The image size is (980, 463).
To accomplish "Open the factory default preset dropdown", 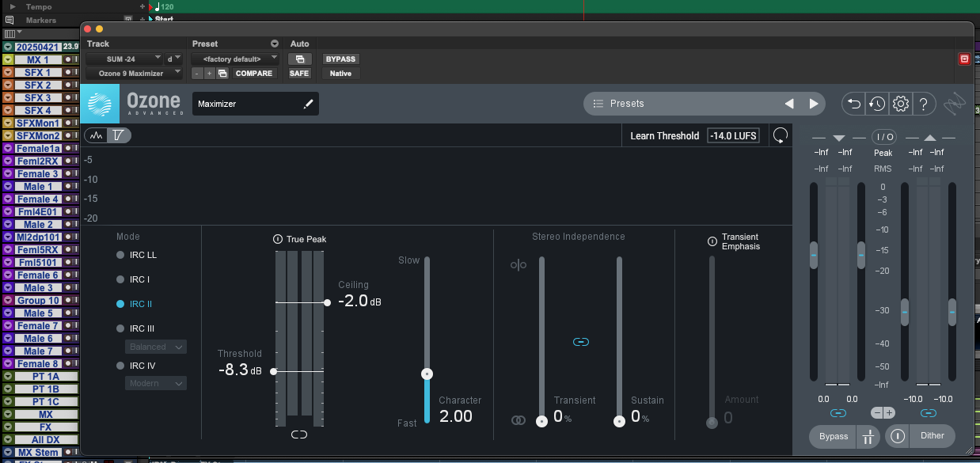I will pos(235,59).
